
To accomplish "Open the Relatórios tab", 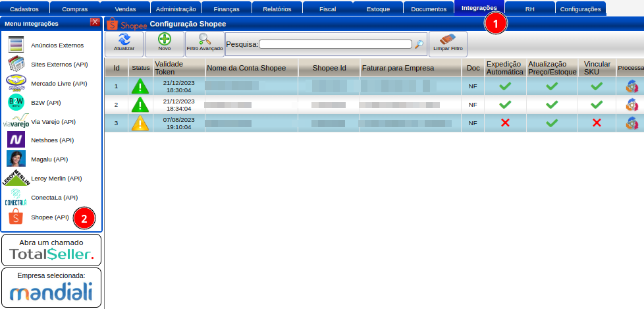I will click(277, 9).
